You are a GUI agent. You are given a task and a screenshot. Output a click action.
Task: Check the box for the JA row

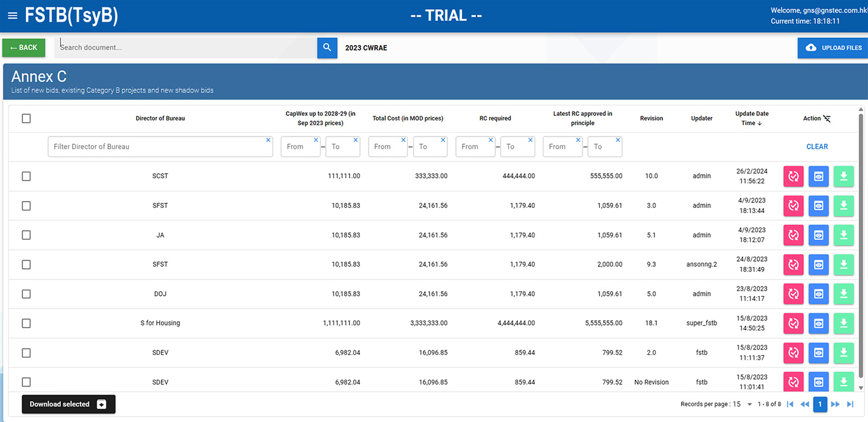coord(26,235)
